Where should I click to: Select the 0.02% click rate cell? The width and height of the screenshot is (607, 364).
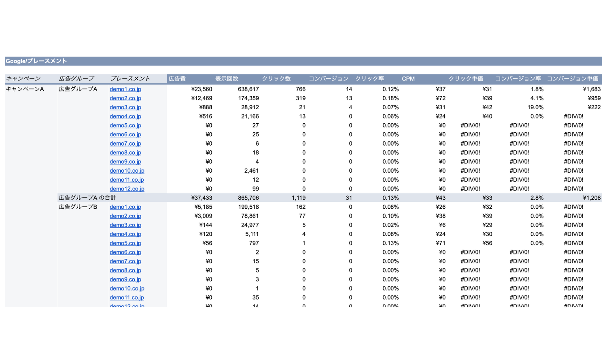(x=391, y=225)
